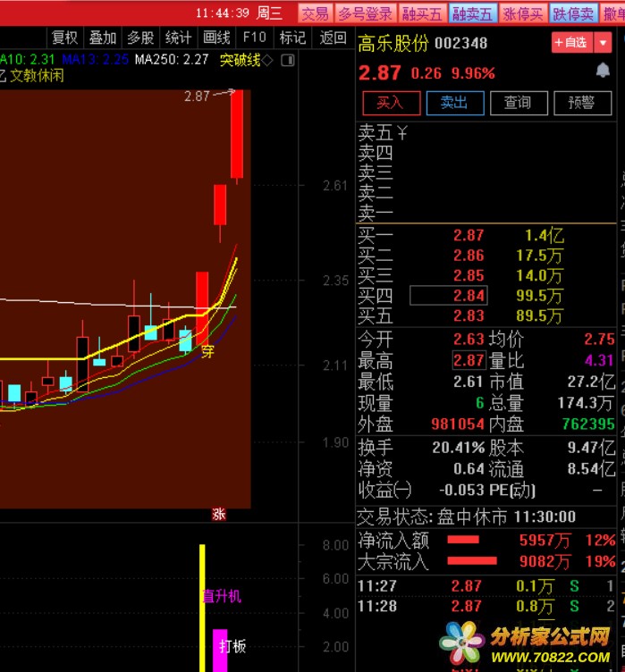The height and width of the screenshot is (672, 625).
Task: Click the 净流入额 red bar
Action: [463, 540]
